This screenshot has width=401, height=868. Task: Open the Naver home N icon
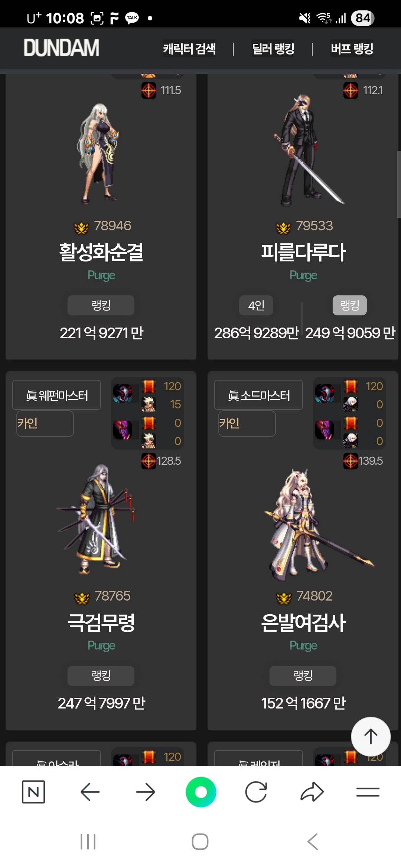pos(33,792)
